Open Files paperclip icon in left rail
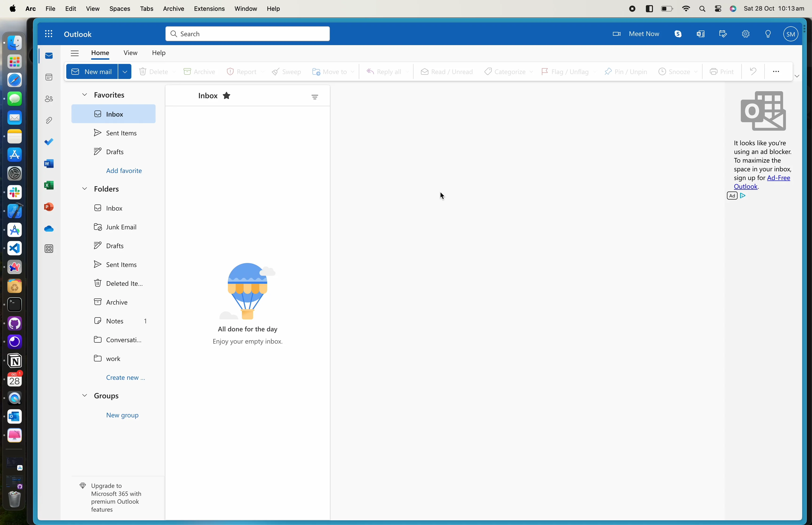This screenshot has width=812, height=525. pyautogui.click(x=49, y=120)
